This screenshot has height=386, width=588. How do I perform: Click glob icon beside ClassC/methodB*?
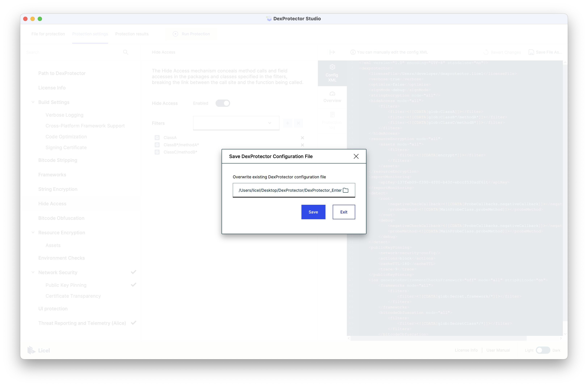point(157,152)
